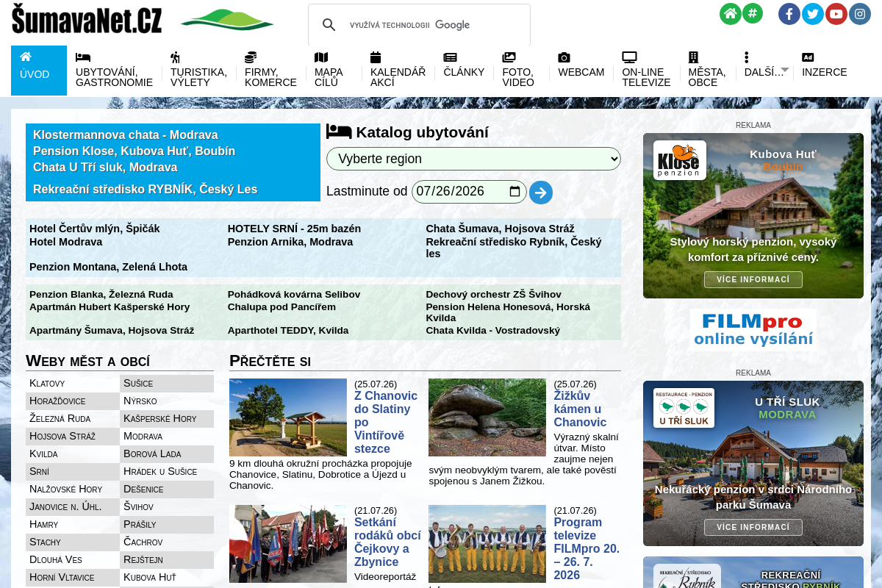
Task: Open the Instagram profile icon
Action: (860, 14)
